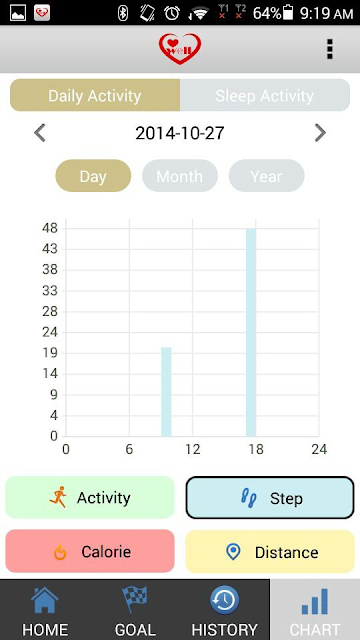Tap the 2014-10-27 date label

pyautogui.click(x=180, y=133)
